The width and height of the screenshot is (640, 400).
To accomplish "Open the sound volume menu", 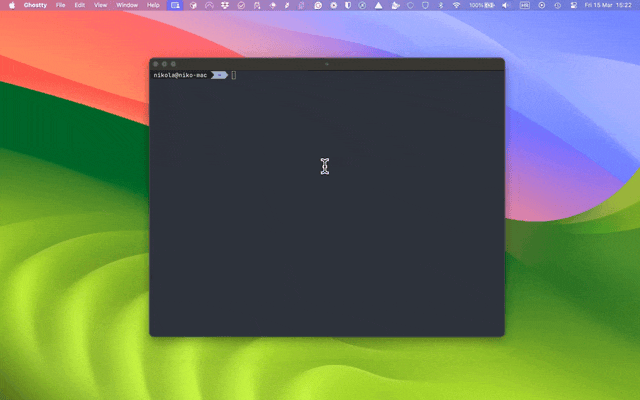I will (x=506, y=5).
